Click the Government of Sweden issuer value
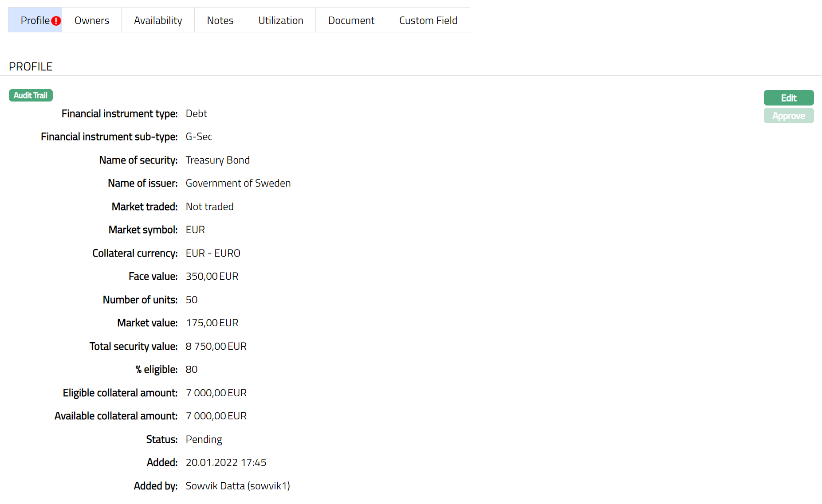The height and width of the screenshot is (504, 822). coord(238,183)
